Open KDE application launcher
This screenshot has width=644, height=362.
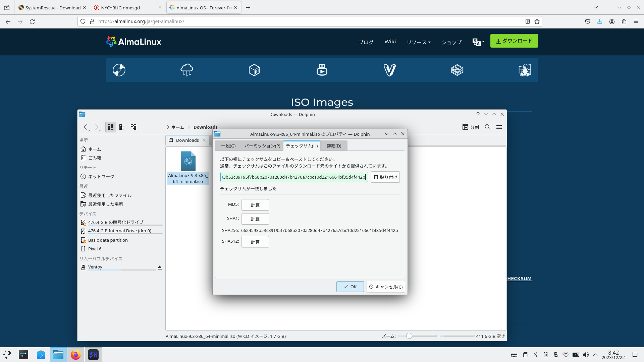tap(7, 355)
